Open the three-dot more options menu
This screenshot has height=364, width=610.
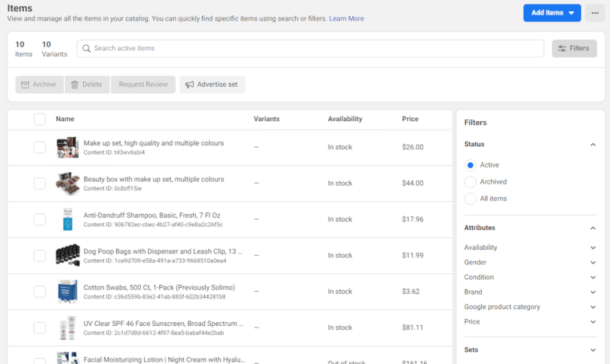pos(595,13)
